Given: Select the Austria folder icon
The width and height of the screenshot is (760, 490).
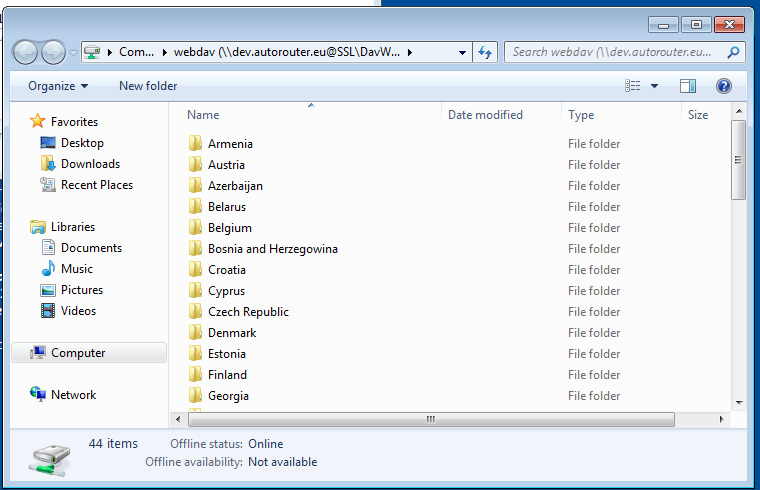Looking at the screenshot, I should pos(195,164).
